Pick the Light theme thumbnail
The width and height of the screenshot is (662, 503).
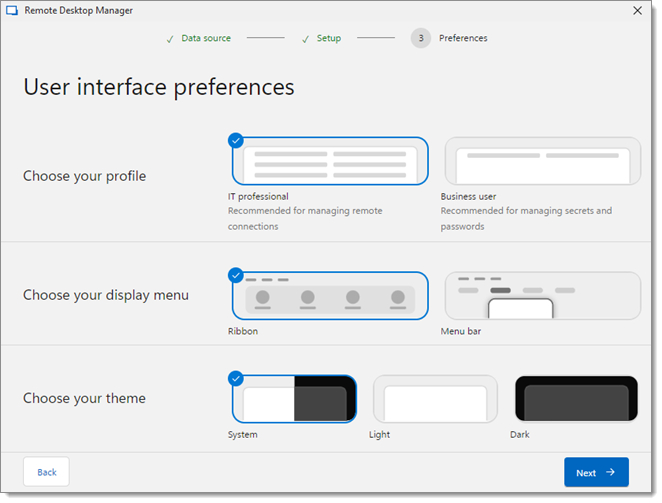click(435, 399)
